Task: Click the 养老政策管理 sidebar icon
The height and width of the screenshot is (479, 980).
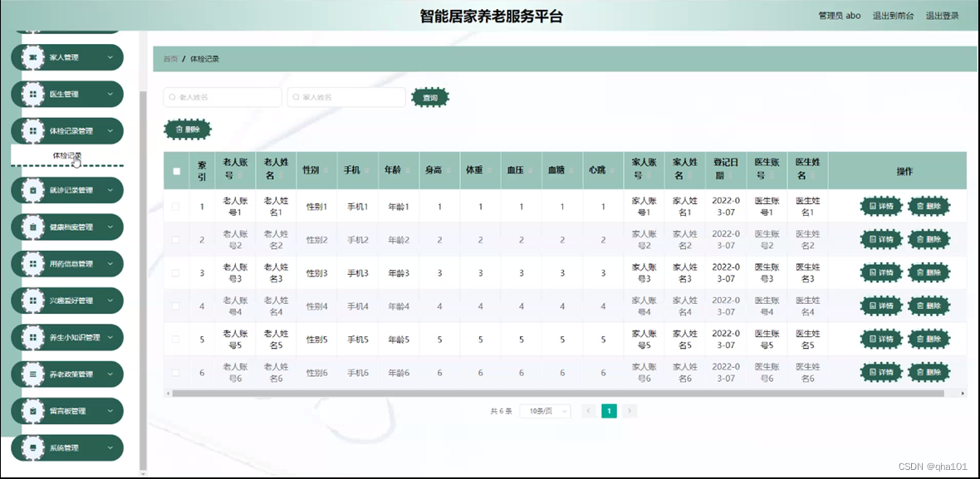Action: pos(32,374)
